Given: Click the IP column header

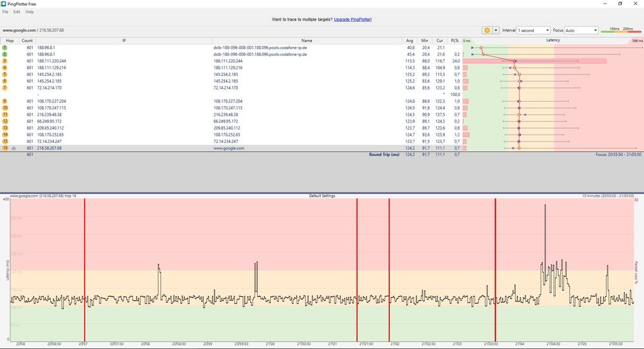Looking at the screenshot, I should pyautogui.click(x=124, y=41).
